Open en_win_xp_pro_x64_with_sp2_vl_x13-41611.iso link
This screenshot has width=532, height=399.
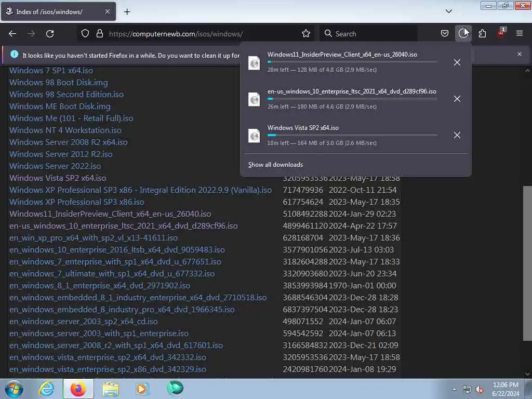coord(94,238)
